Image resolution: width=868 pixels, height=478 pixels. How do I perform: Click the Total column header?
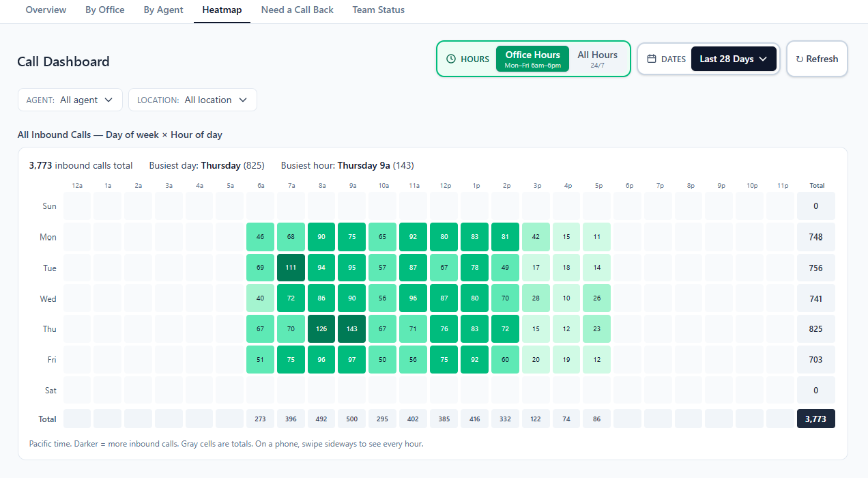[x=817, y=186]
